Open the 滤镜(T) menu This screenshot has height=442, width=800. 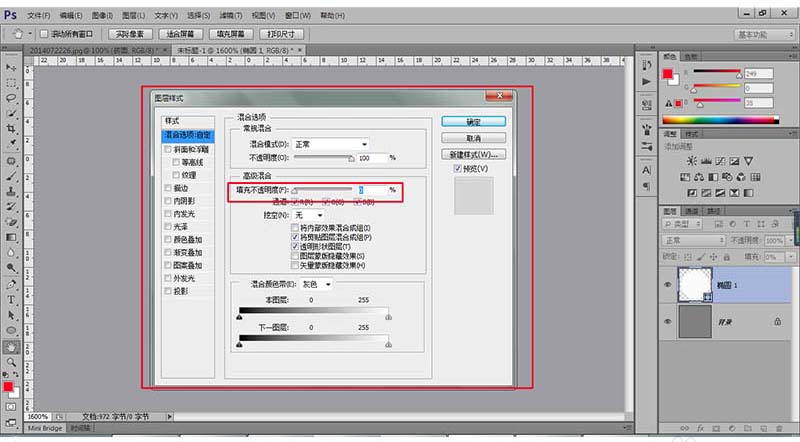pyautogui.click(x=231, y=15)
